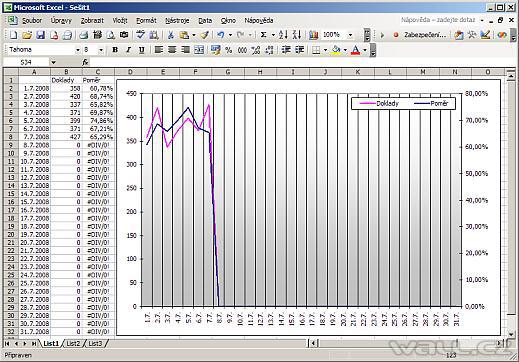Select cell C6 showing 74,86%
Viewport: 519px width, 362px height.
pos(98,121)
